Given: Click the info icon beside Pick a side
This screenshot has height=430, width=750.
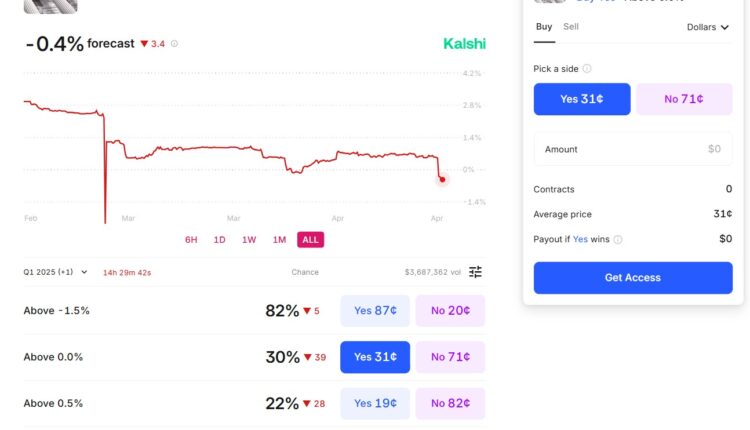Looking at the screenshot, I should pos(587,69).
